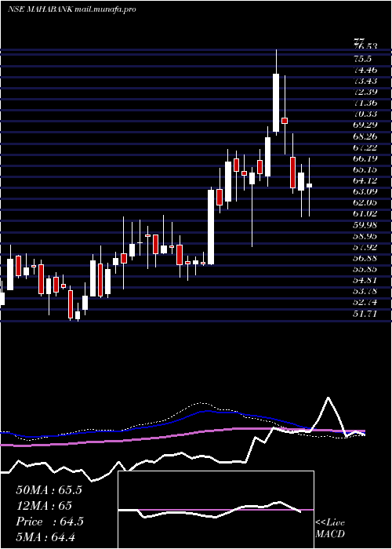Click the 58.95 price axis label

click(x=366, y=235)
